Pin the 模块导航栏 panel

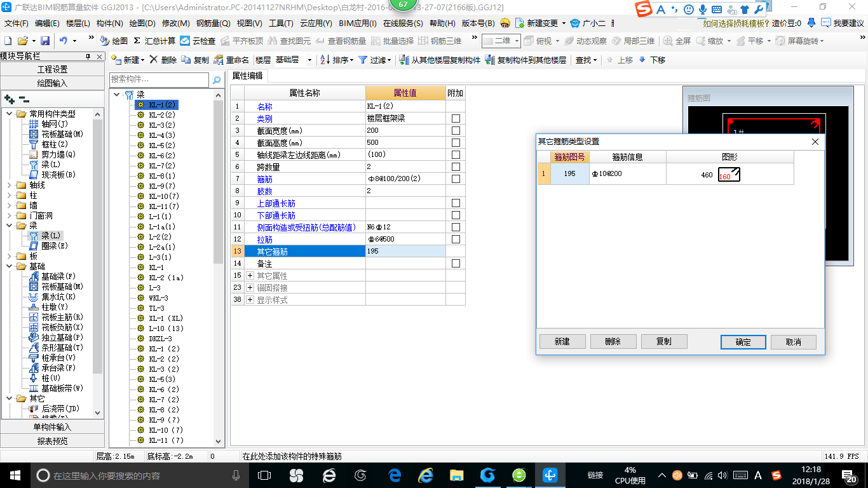(x=88, y=57)
